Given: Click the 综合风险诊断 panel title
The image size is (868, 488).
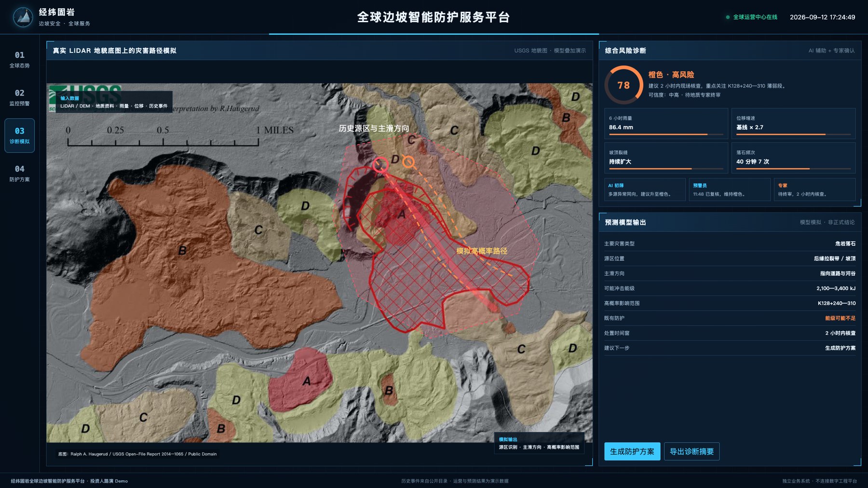Looking at the screenshot, I should pos(625,51).
